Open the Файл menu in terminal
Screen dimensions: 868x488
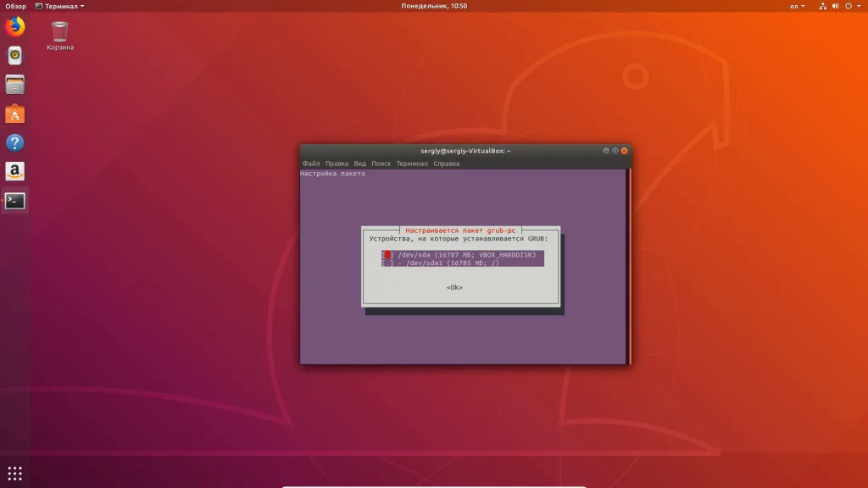coord(310,164)
